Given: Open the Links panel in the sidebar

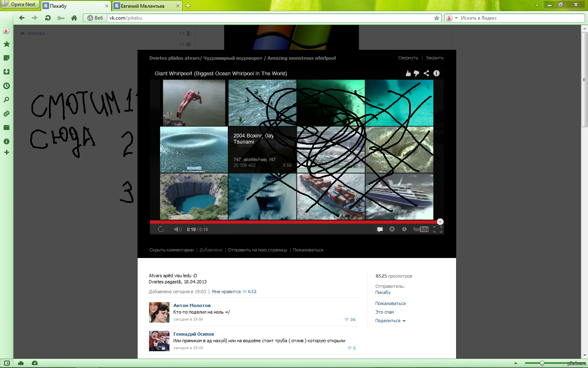Looking at the screenshot, I should (7, 114).
